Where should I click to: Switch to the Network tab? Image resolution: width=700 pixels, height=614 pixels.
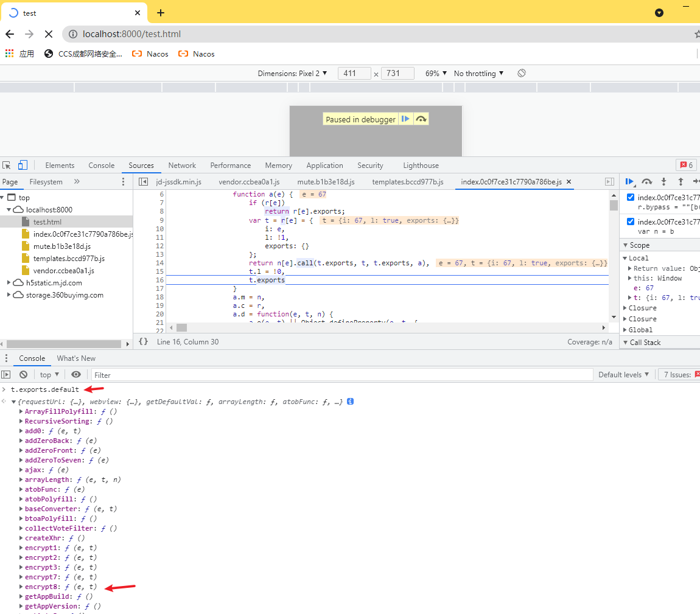(x=182, y=166)
